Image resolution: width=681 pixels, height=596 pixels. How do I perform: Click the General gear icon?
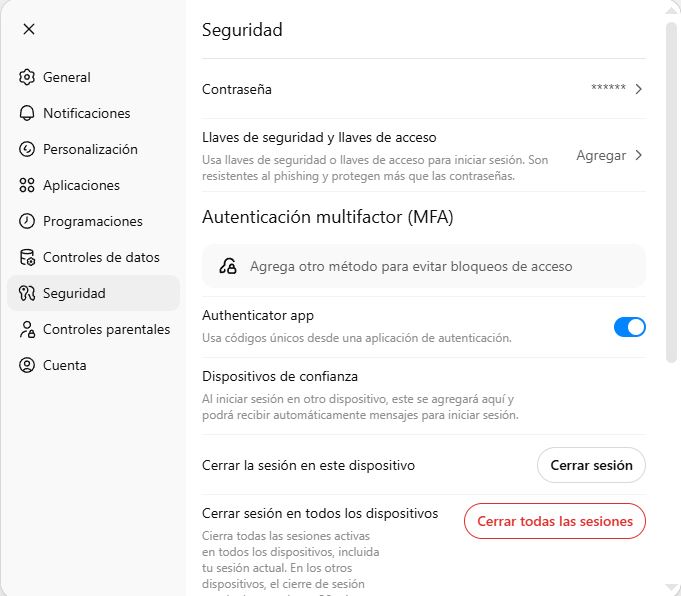coord(27,77)
